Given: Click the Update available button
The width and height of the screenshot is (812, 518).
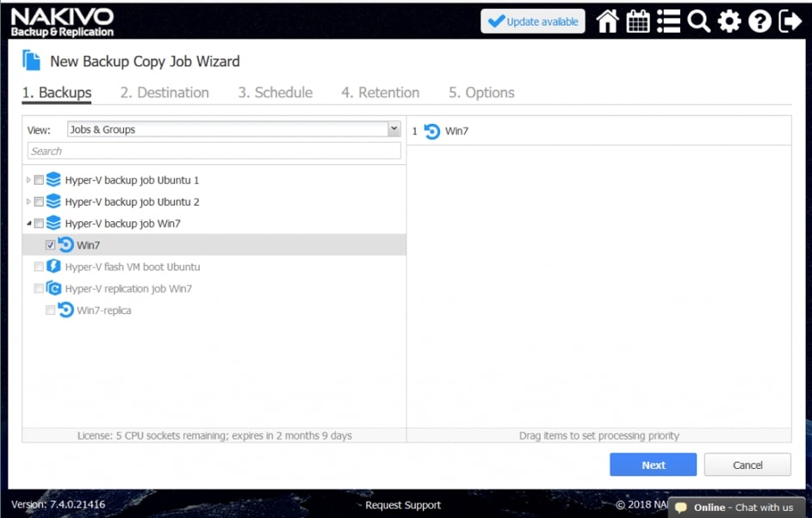Looking at the screenshot, I should [x=532, y=22].
